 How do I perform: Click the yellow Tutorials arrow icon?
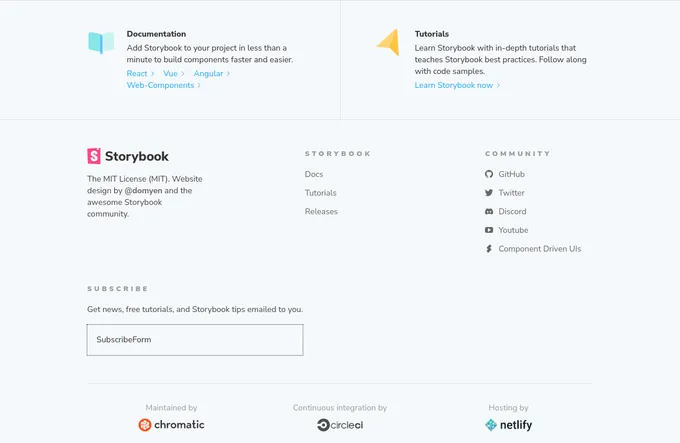click(389, 42)
